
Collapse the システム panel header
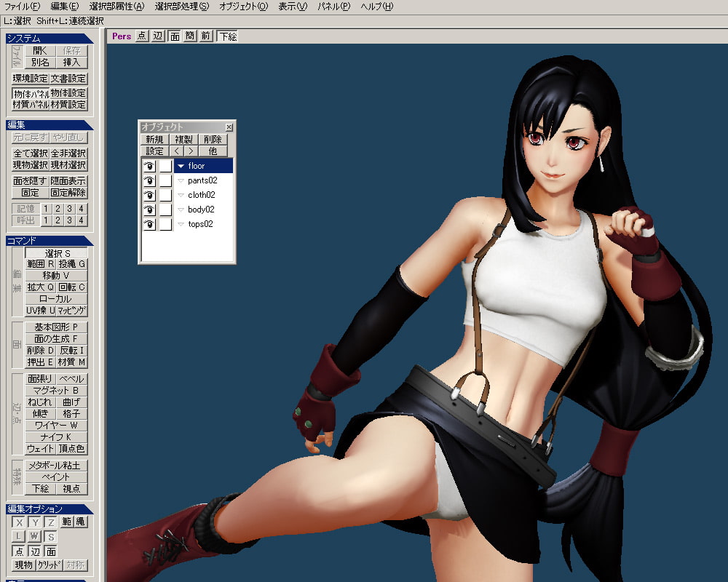tap(50, 39)
